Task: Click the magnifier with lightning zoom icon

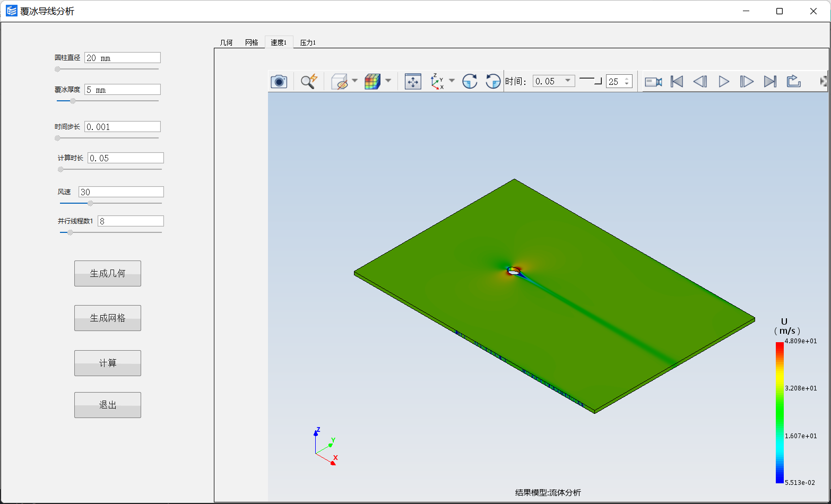Action: pos(308,81)
